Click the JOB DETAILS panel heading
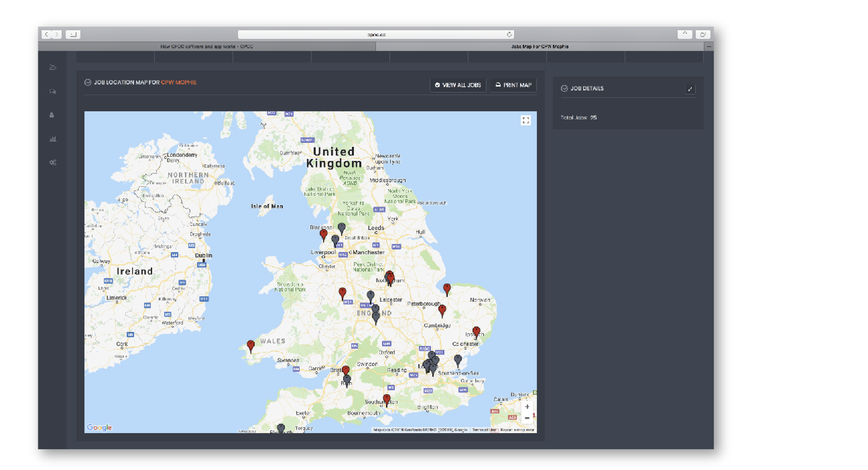The image size is (868, 470). pos(586,89)
